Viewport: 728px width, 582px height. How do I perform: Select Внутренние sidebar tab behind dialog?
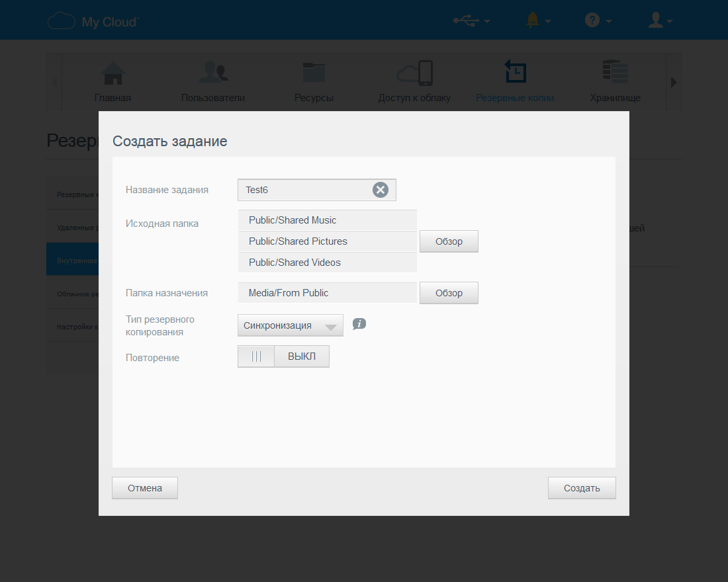(x=72, y=261)
